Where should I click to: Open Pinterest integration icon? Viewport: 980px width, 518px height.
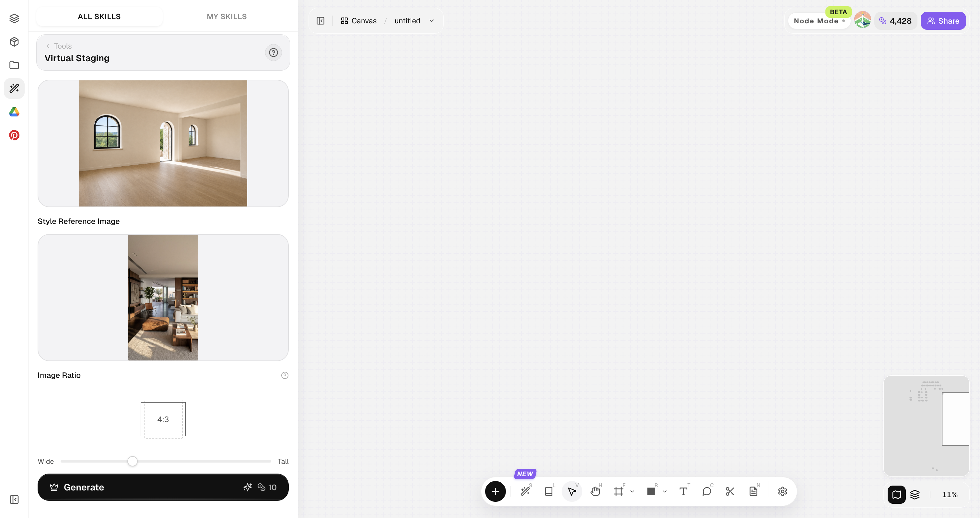(14, 135)
